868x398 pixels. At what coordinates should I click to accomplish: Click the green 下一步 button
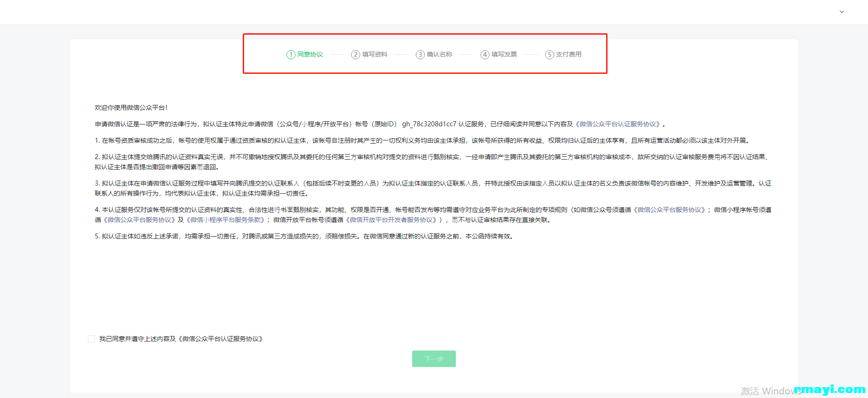point(434,359)
